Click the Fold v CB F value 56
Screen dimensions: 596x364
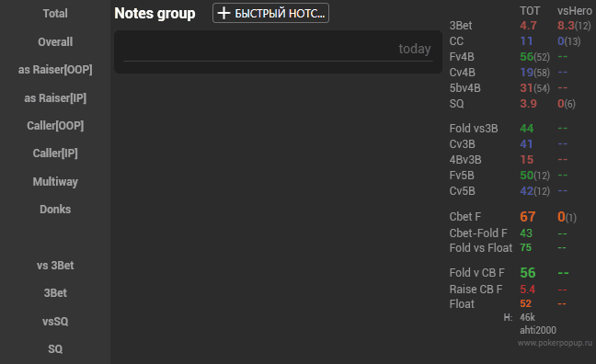528,272
